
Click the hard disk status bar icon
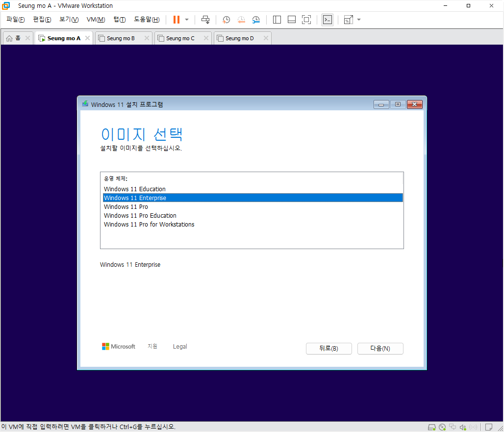431,427
